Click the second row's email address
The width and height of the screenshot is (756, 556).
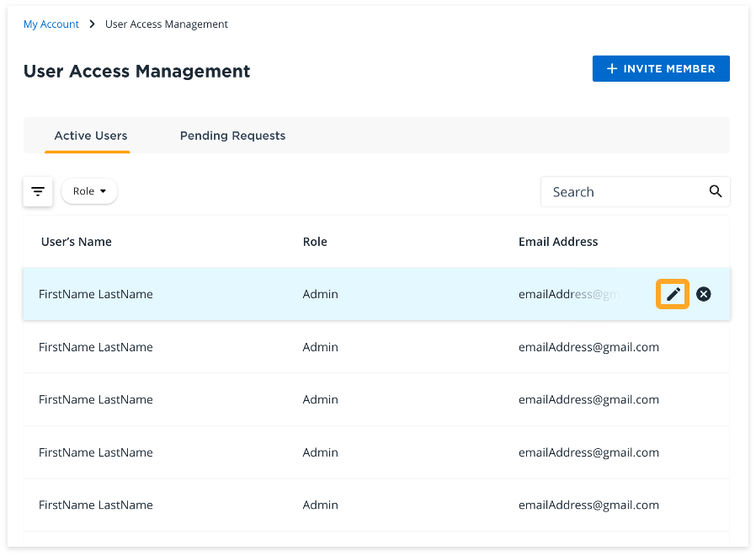click(588, 347)
